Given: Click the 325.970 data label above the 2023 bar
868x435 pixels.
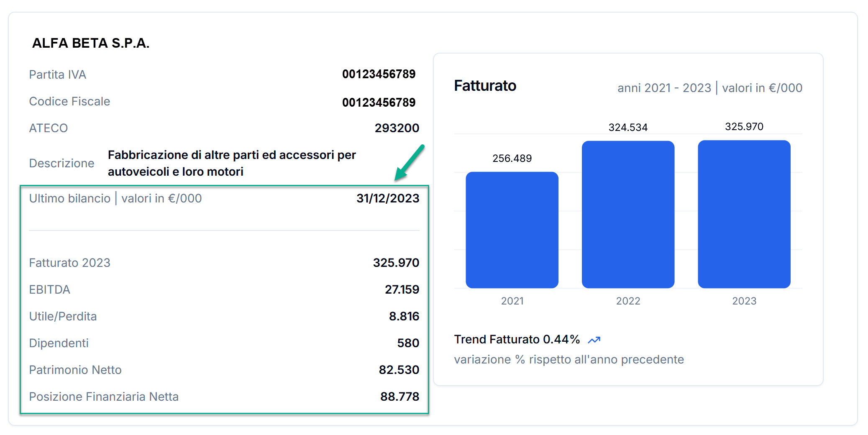Looking at the screenshot, I should pos(744,127).
